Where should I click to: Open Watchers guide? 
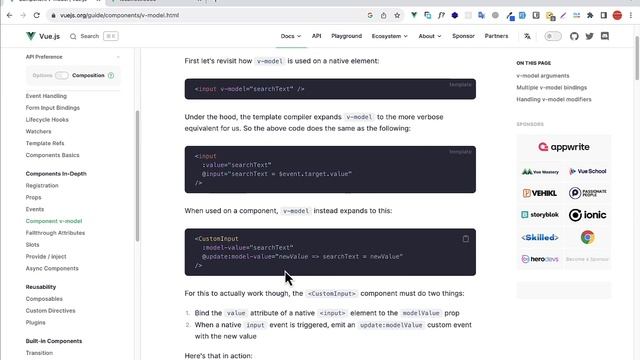pos(38,131)
